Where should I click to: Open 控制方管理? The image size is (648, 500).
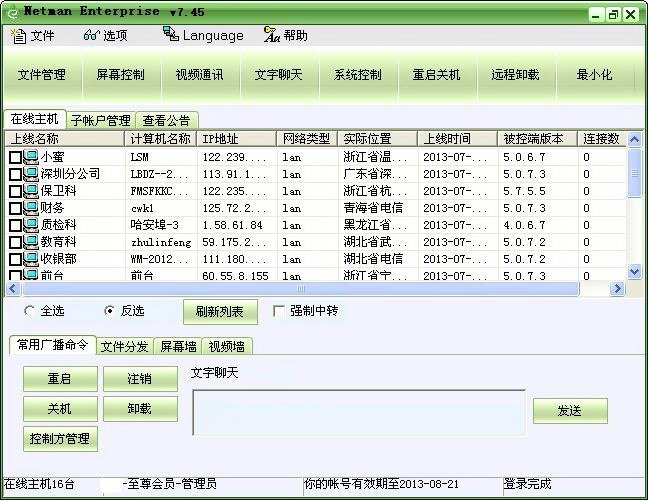(60, 439)
